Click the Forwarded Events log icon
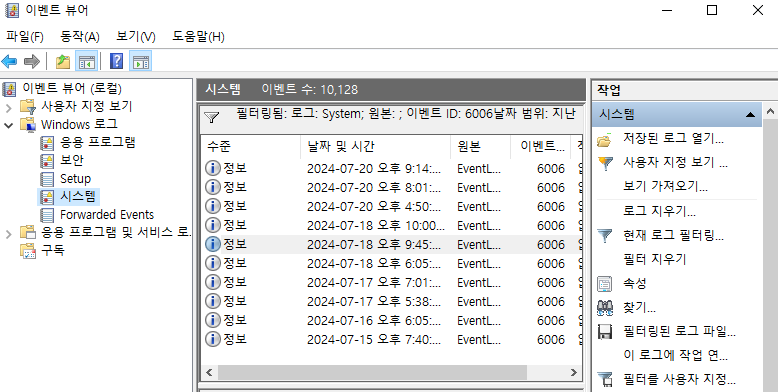Viewport: 778px width, 392px height. pos(47,215)
